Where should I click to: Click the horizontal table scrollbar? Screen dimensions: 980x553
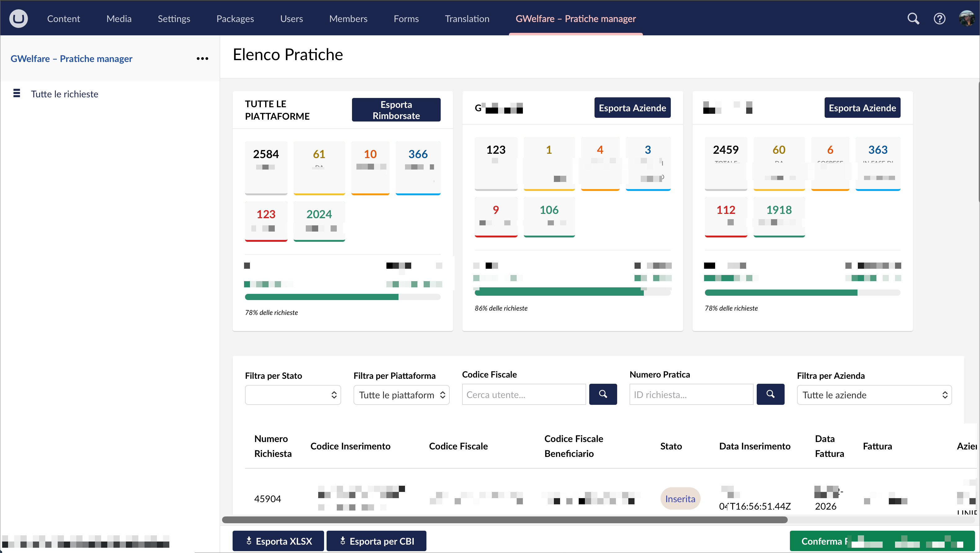tap(505, 520)
